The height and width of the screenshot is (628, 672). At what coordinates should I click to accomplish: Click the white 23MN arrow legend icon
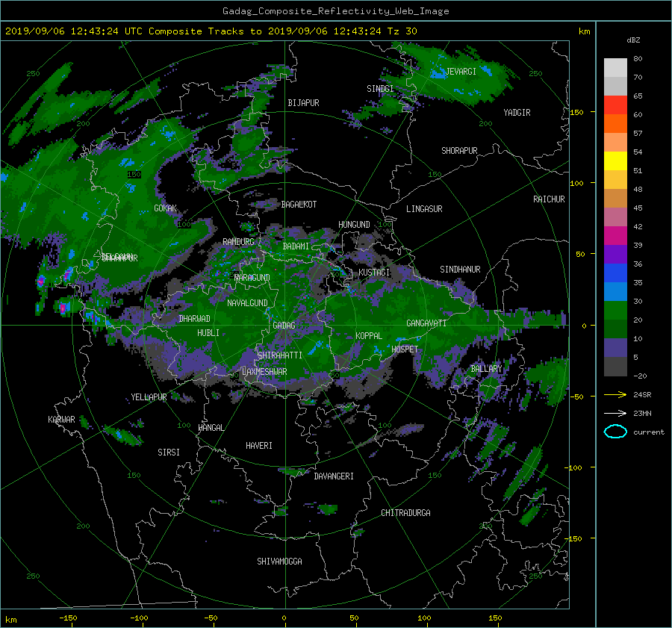(615, 413)
